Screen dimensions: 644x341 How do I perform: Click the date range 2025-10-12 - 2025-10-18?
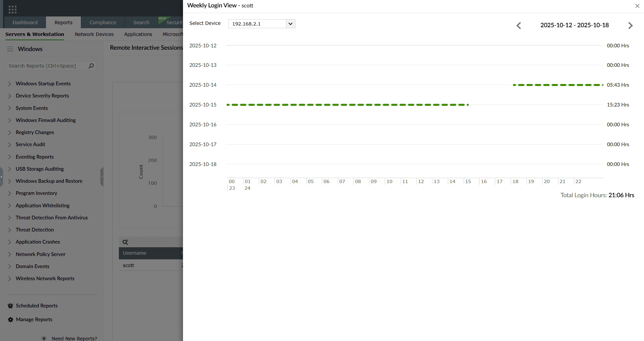click(574, 25)
